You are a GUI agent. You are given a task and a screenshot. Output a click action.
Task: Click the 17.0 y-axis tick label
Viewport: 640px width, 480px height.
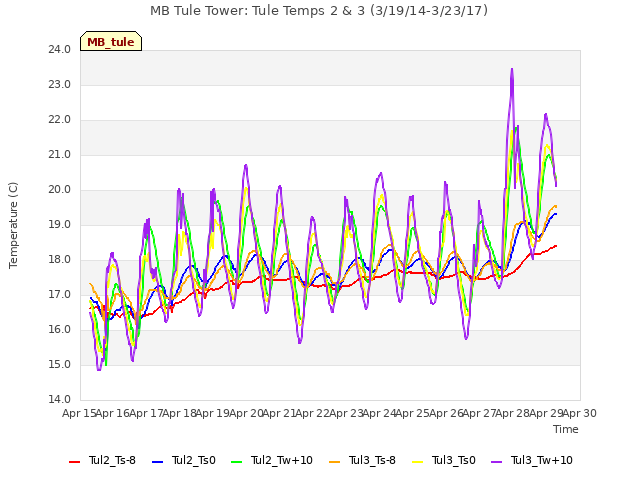(x=60, y=295)
